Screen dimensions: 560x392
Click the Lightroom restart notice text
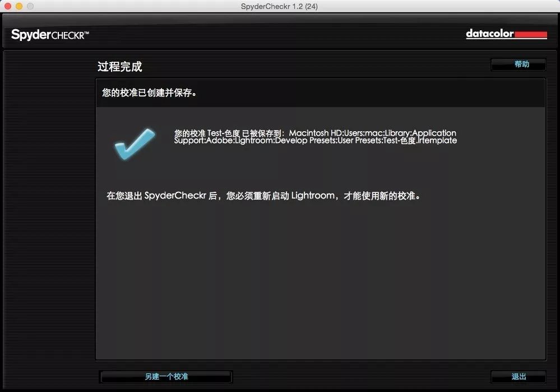[x=263, y=196]
